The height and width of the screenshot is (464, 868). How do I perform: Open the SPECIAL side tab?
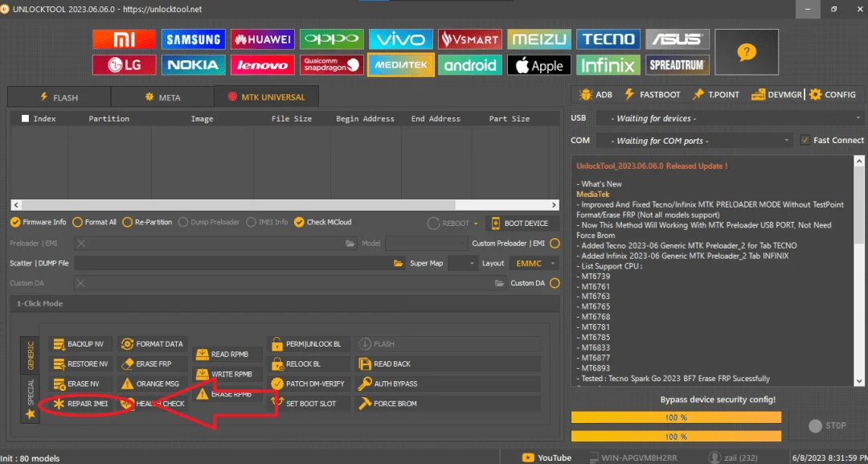pos(30,399)
